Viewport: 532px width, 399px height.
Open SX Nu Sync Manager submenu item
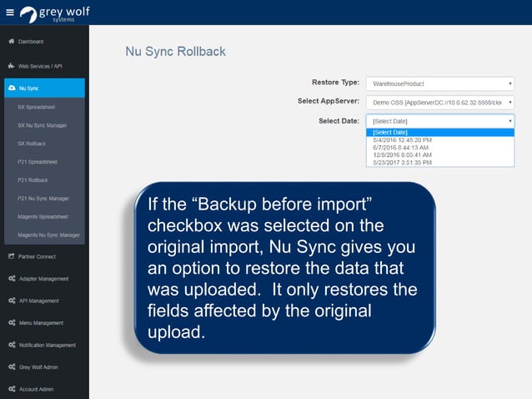point(42,125)
